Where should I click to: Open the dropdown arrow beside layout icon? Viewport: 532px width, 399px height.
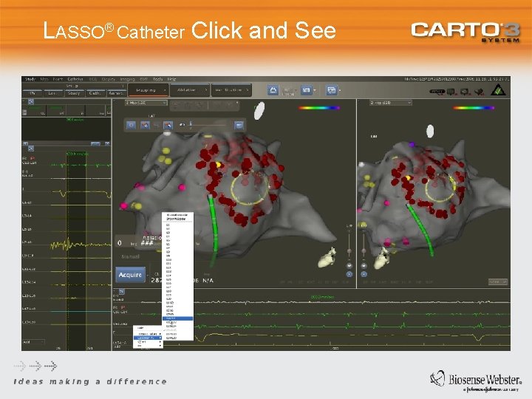tap(340, 90)
